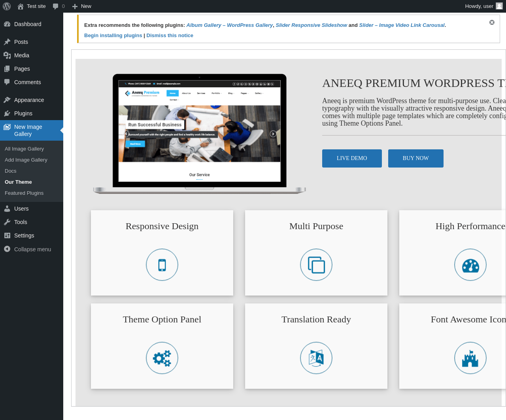Click the Multi Purpose copy icon

(316, 265)
